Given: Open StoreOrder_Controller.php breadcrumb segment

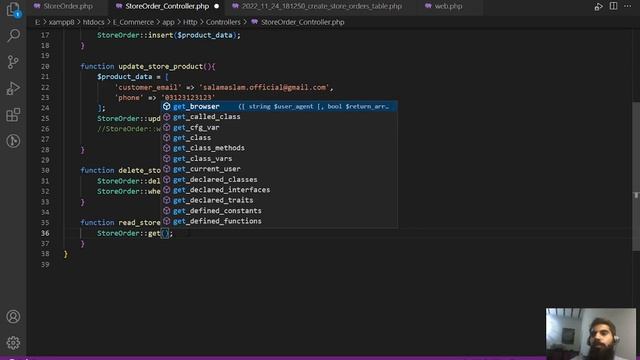Looking at the screenshot, I should [302, 22].
